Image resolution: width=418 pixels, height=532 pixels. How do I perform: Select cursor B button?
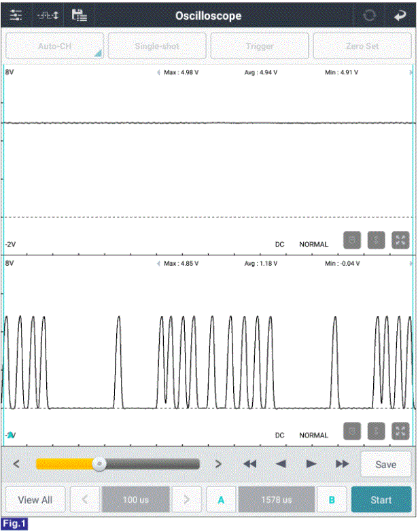pyautogui.click(x=332, y=500)
